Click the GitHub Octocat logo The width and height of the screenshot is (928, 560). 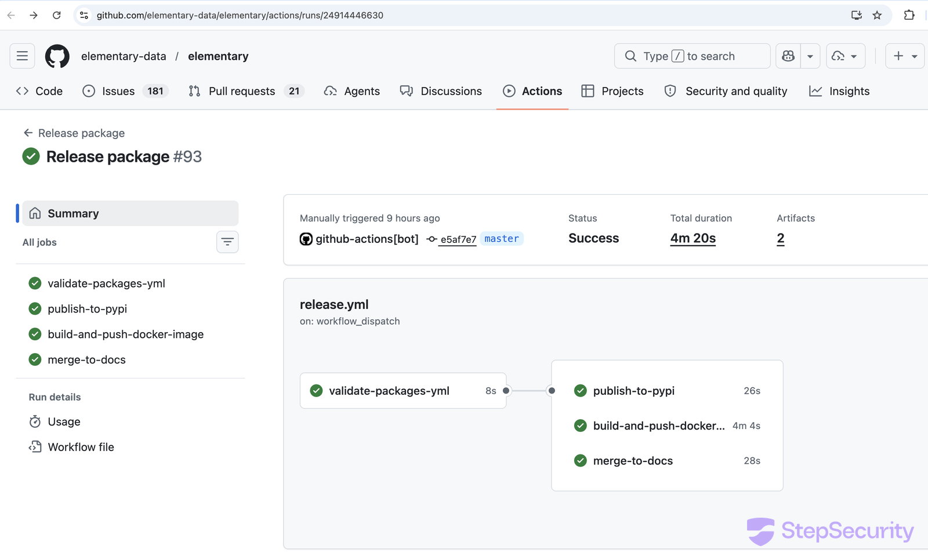click(57, 56)
